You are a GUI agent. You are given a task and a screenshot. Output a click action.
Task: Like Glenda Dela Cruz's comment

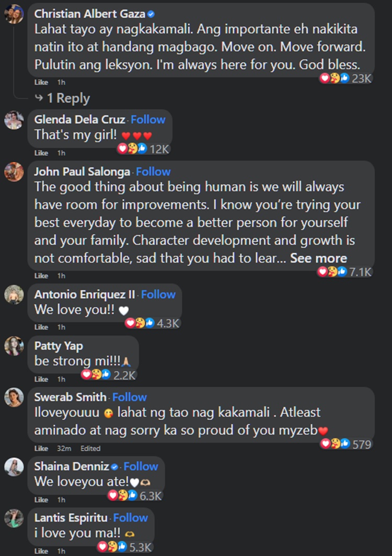41,153
